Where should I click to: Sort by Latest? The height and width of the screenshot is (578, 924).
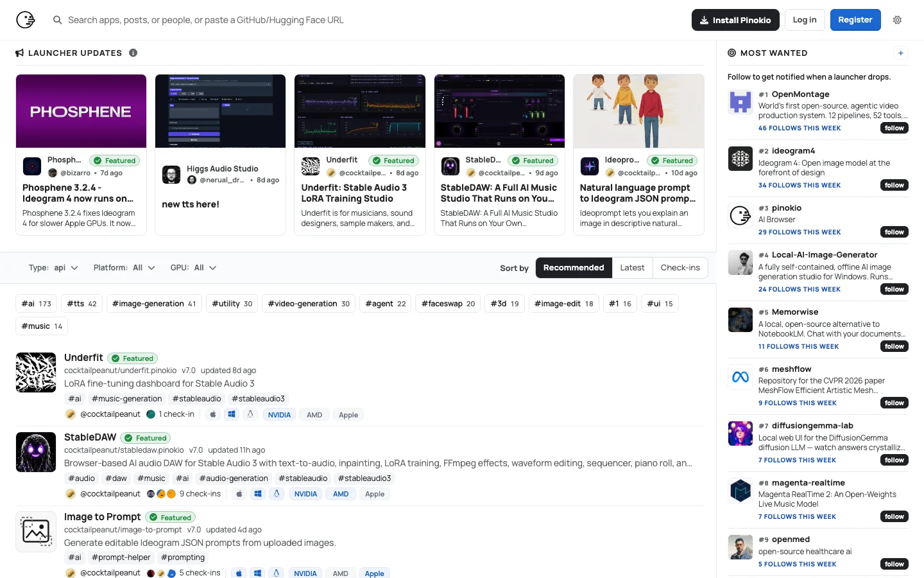point(632,268)
